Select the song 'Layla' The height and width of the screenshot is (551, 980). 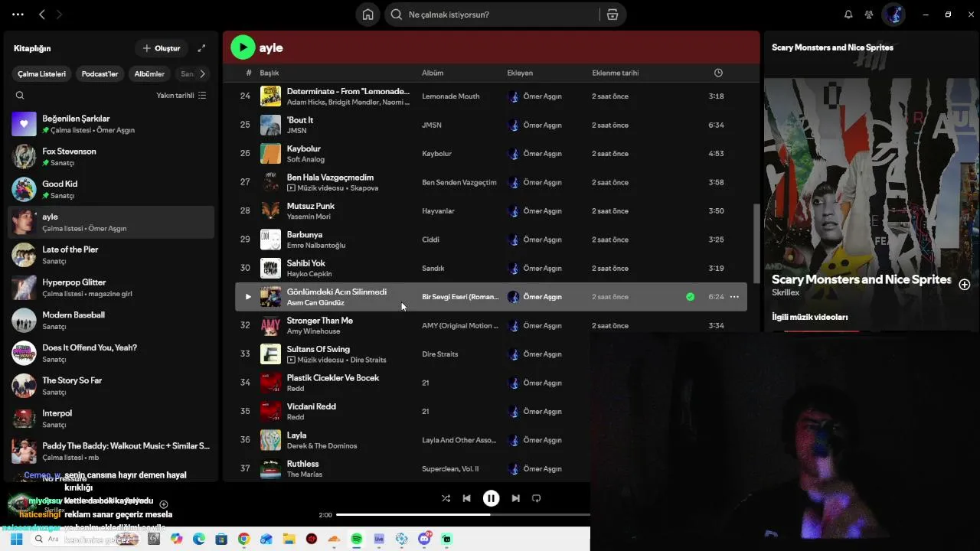point(296,435)
